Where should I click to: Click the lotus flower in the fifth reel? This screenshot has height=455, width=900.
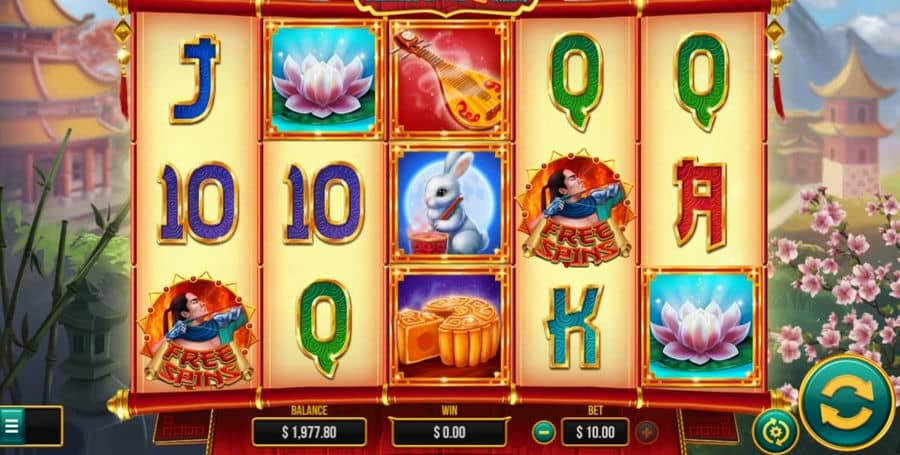701,326
